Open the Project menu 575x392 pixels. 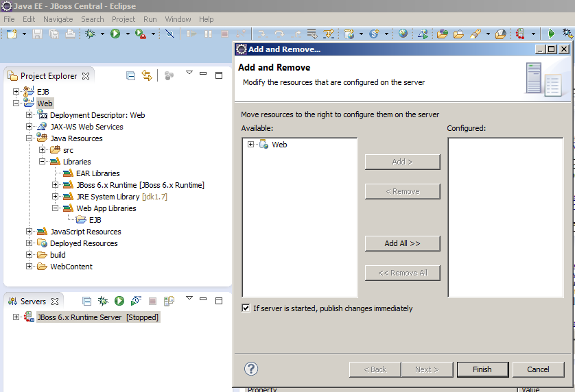click(x=124, y=19)
